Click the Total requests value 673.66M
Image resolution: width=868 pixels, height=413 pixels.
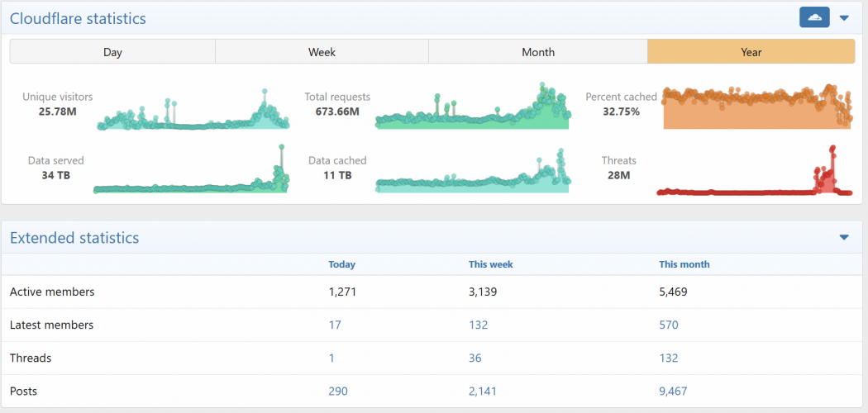click(337, 112)
